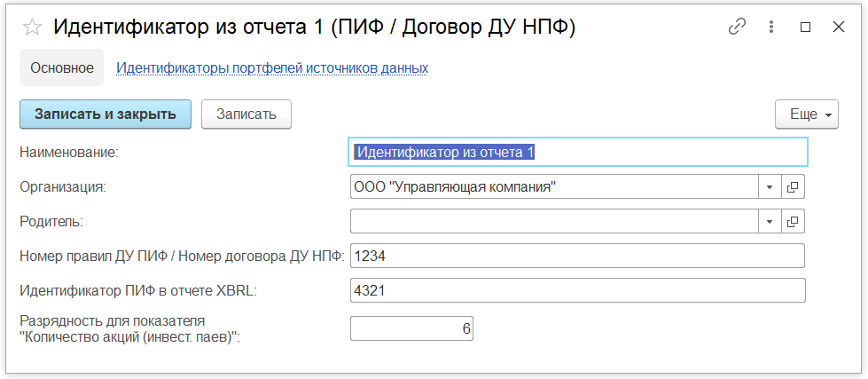Switch to the Основное tab

pyautogui.click(x=61, y=67)
